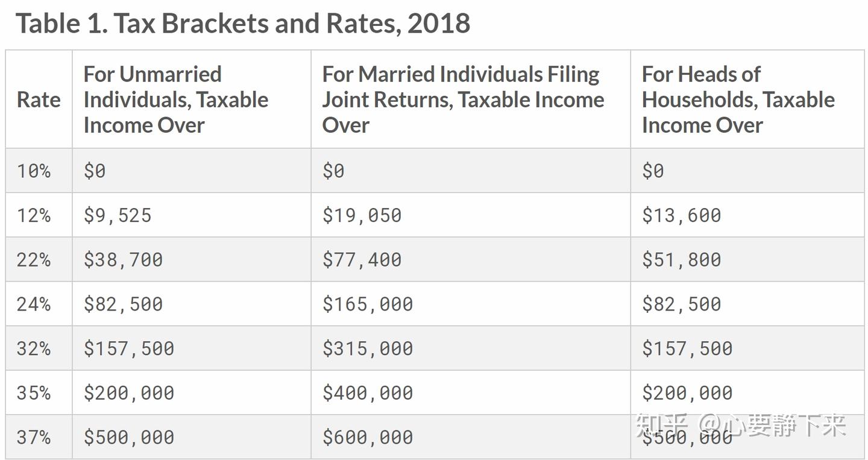Select the "Rate" column header
This screenshot has height=460, width=868.
39,99
